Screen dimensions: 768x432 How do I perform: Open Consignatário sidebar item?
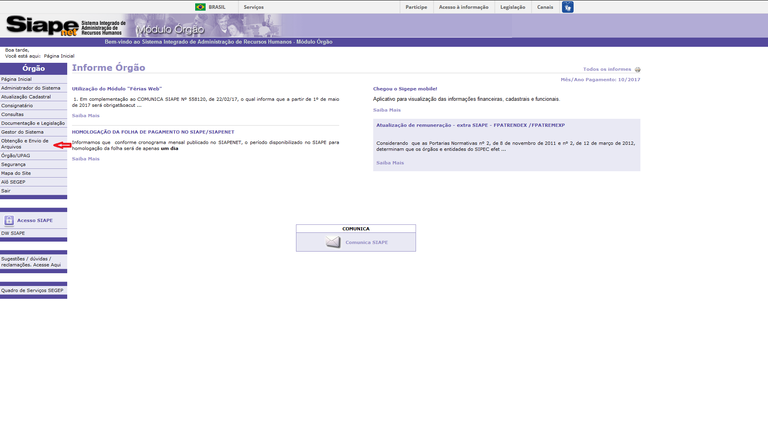pos(33,106)
